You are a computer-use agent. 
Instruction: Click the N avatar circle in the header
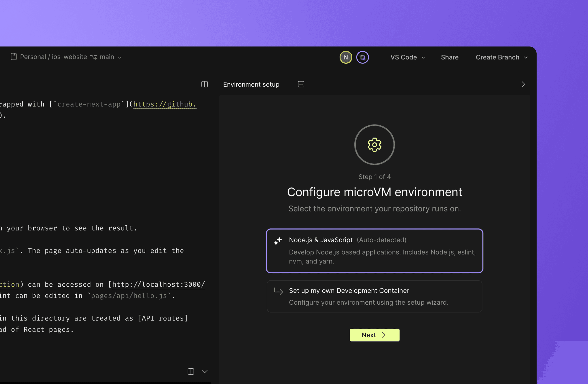pyautogui.click(x=346, y=57)
